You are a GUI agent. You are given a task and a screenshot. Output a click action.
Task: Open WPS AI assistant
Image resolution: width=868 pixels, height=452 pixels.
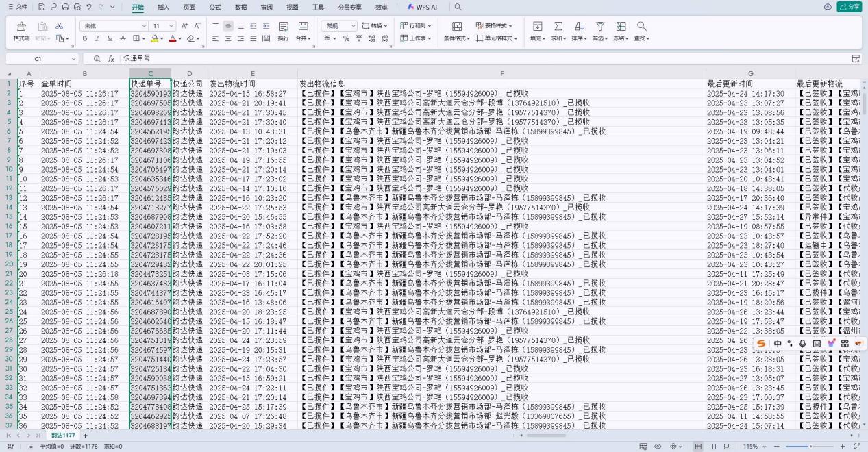[x=422, y=7]
